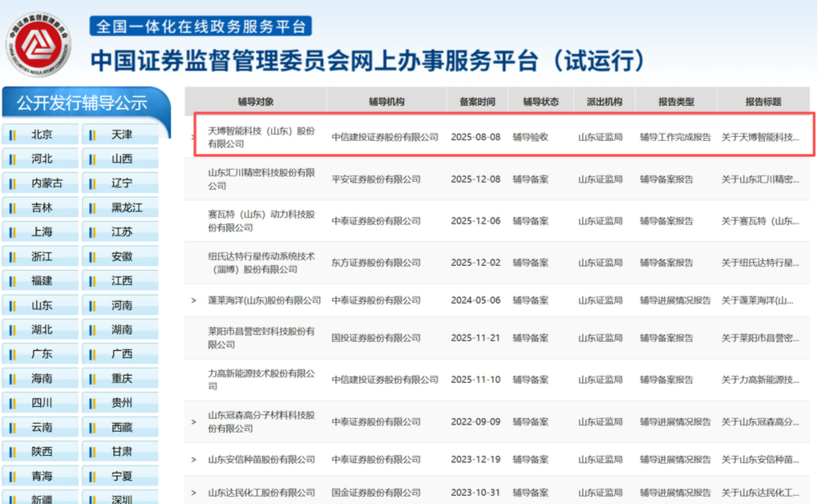Click the 全国一体化在线政务服务平台 banner

click(x=200, y=26)
